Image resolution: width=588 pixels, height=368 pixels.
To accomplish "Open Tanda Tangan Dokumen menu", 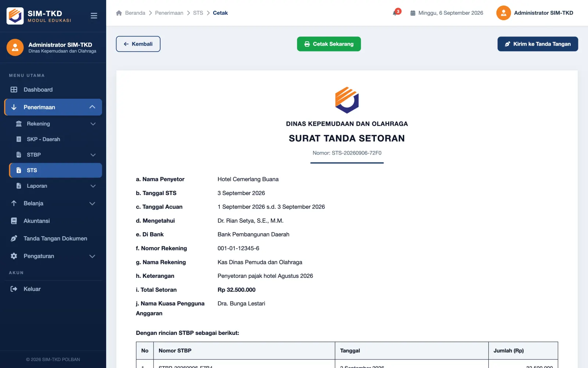I will (x=53, y=238).
